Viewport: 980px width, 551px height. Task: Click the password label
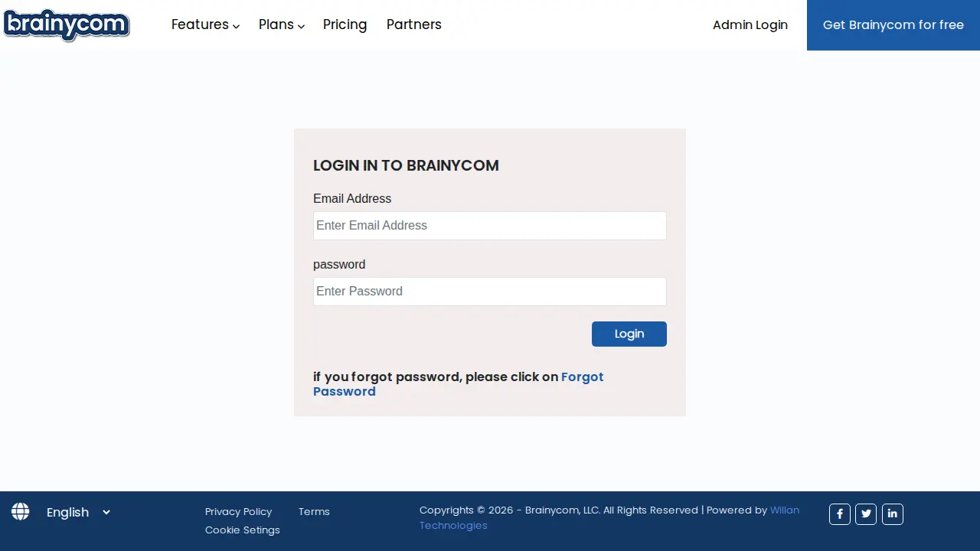click(339, 265)
